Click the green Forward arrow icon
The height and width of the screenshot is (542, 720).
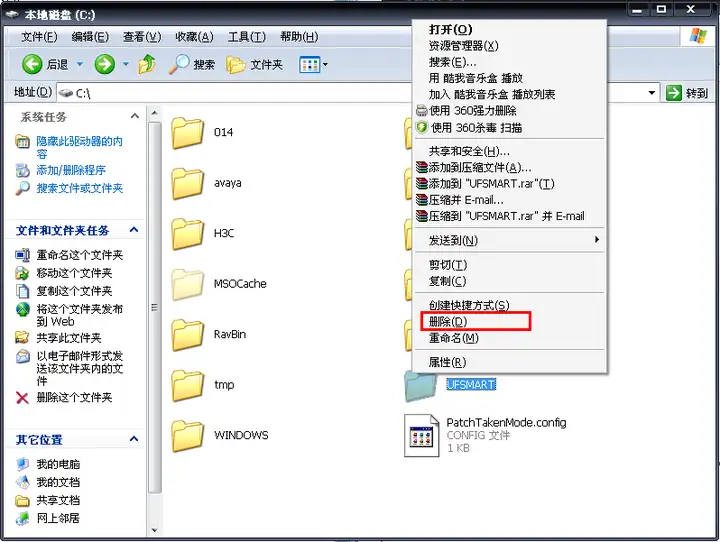104,64
